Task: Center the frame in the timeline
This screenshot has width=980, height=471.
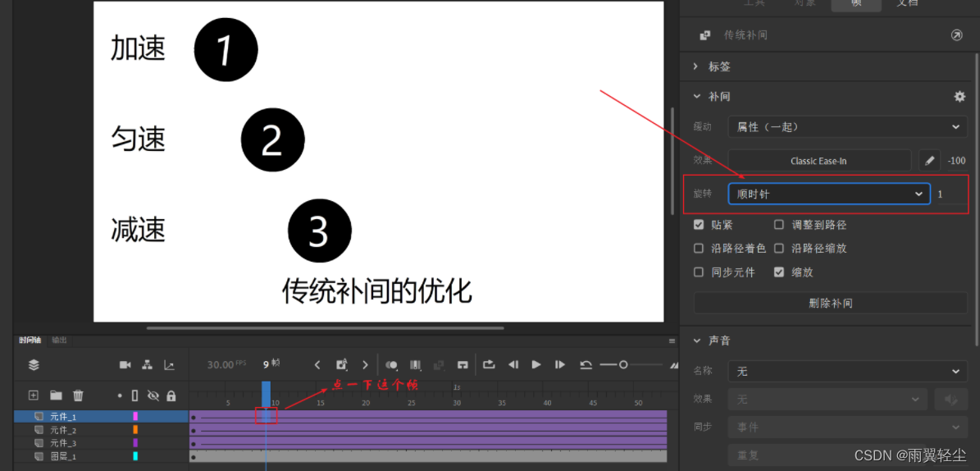Action: click(x=463, y=364)
